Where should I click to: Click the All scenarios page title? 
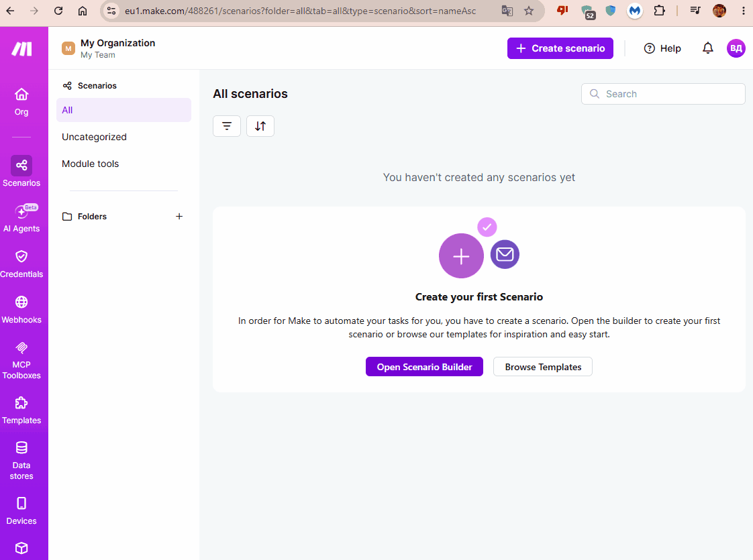point(250,94)
